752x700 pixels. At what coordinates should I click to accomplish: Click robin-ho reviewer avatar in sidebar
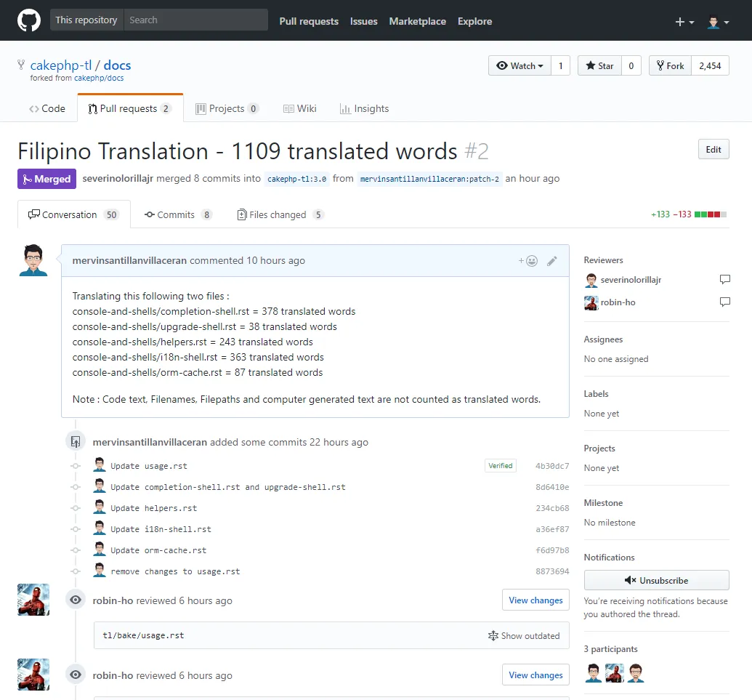[x=591, y=302]
